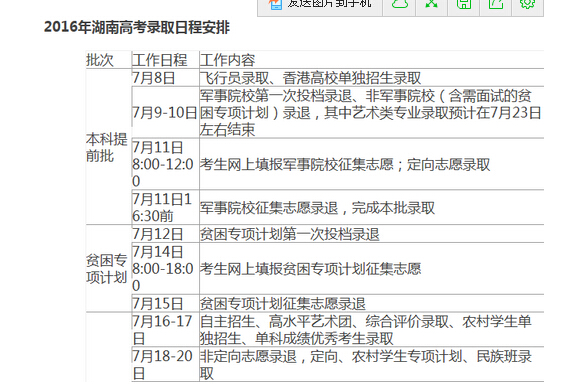
Task: Click the 2016年湖南高考录取日程安排 heading
Action: (137, 27)
